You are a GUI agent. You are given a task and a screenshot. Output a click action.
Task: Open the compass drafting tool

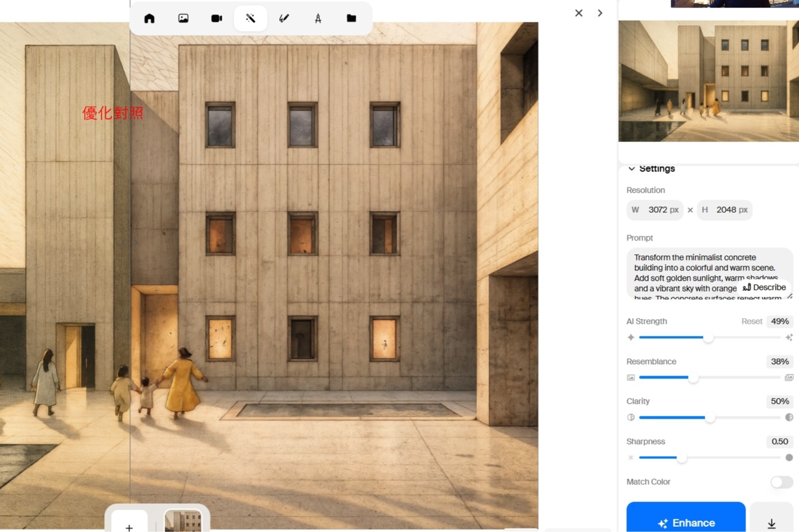click(x=318, y=18)
